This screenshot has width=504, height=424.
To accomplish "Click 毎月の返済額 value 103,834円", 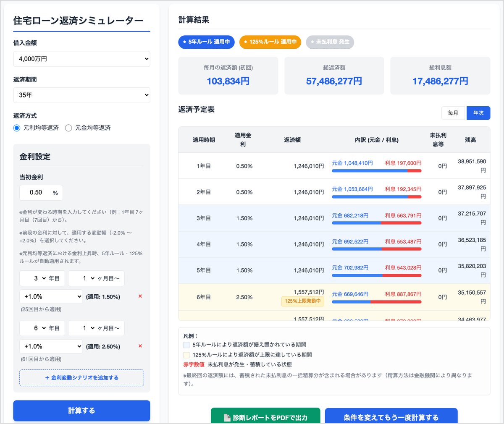I will [x=228, y=81].
